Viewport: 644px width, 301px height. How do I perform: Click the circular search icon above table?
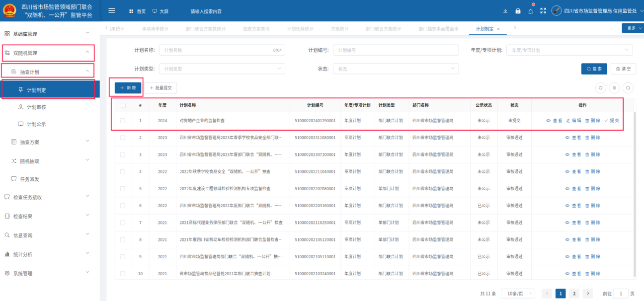click(628, 88)
